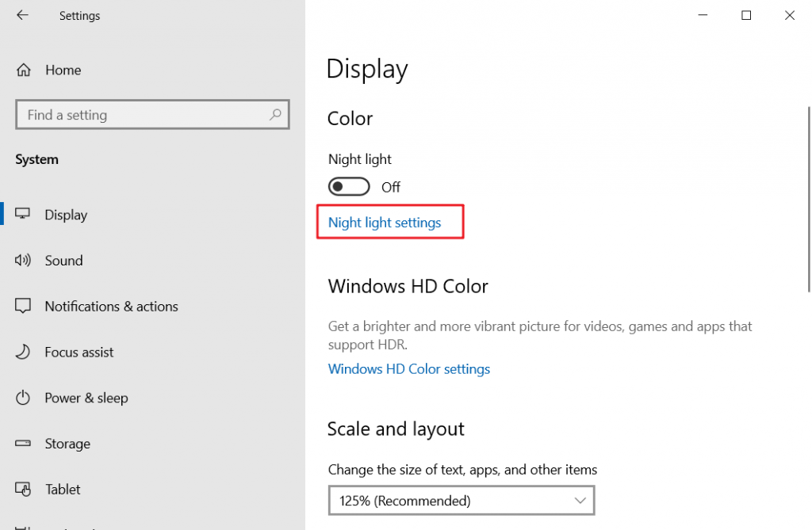This screenshot has height=530, width=812.
Task: Click the maximize window button
Action: pos(745,15)
